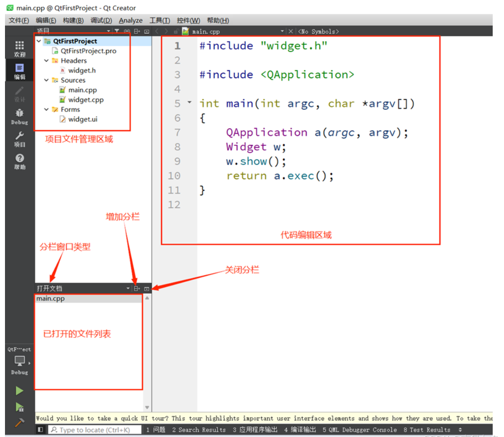This screenshot has height=437, width=504.
Task: Open the 调试(D) menu
Action: (x=101, y=20)
